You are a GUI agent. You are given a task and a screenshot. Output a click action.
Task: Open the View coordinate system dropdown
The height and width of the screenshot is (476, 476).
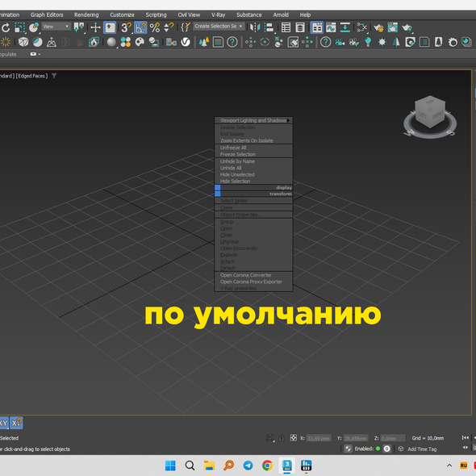click(56, 27)
